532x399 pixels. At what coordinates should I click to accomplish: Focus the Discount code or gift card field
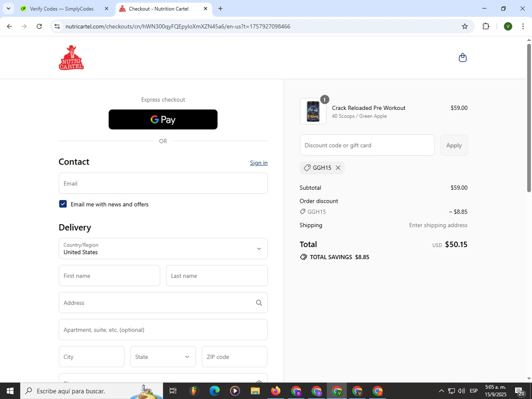click(367, 145)
